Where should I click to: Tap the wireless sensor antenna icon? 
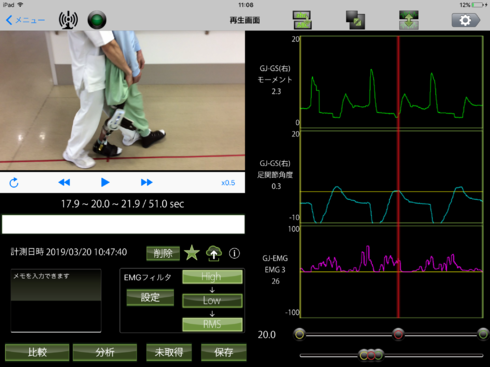pyautogui.click(x=68, y=20)
